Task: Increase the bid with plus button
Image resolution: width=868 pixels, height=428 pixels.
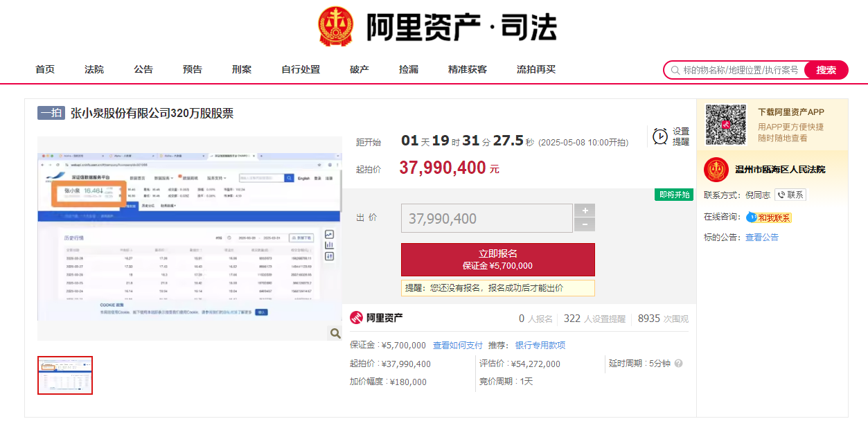Action: (x=585, y=211)
